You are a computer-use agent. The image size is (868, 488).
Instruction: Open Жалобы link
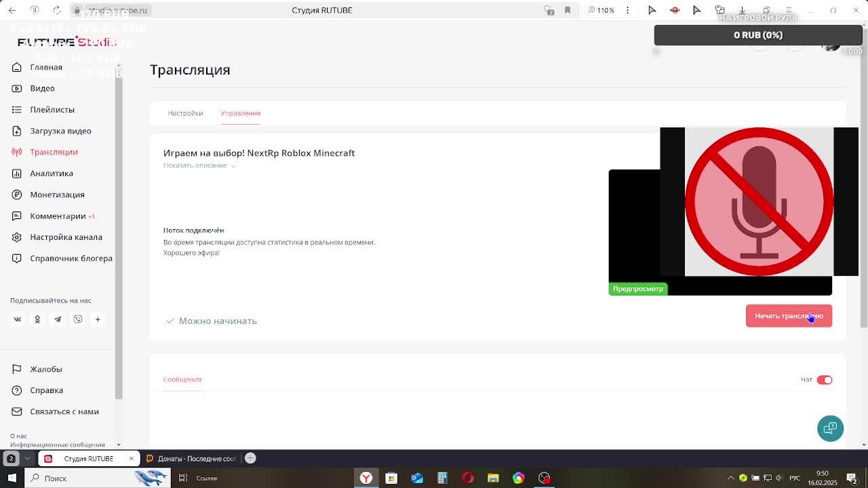(46, 369)
